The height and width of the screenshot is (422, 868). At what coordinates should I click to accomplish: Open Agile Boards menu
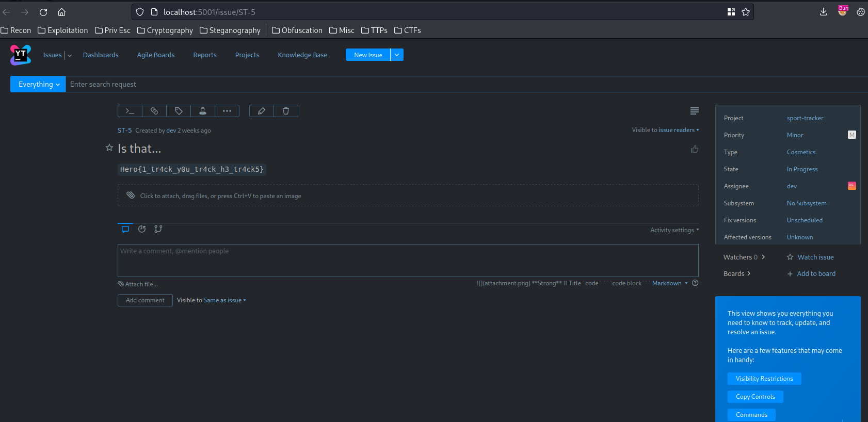tap(156, 55)
